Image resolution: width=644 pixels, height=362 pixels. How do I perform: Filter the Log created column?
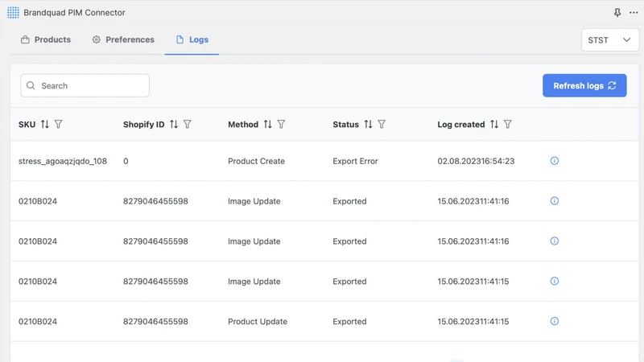(x=508, y=125)
